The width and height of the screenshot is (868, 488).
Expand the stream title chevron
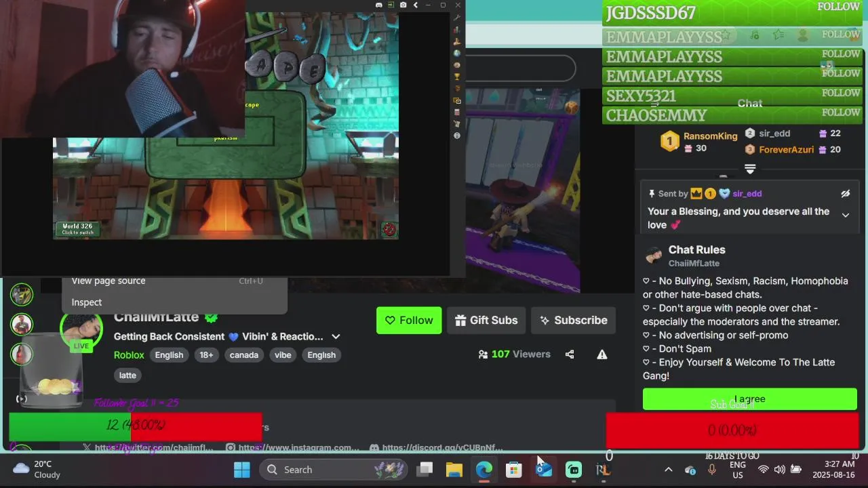coord(336,337)
